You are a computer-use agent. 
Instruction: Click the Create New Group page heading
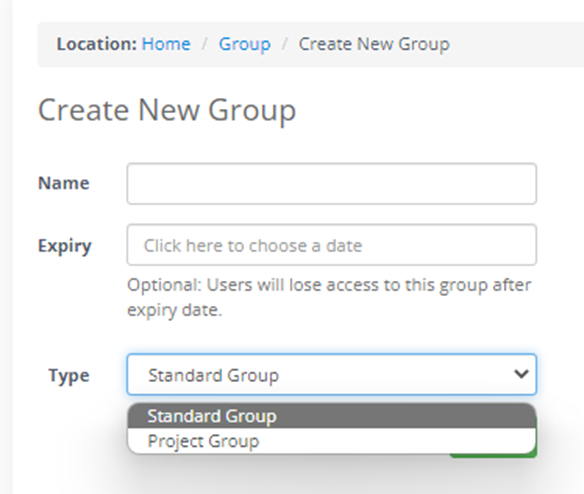pos(167,110)
